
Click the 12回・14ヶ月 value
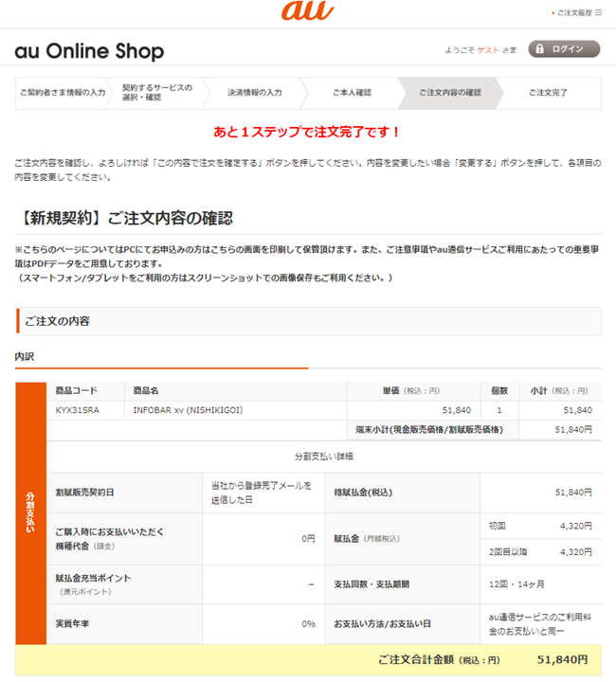[516, 584]
